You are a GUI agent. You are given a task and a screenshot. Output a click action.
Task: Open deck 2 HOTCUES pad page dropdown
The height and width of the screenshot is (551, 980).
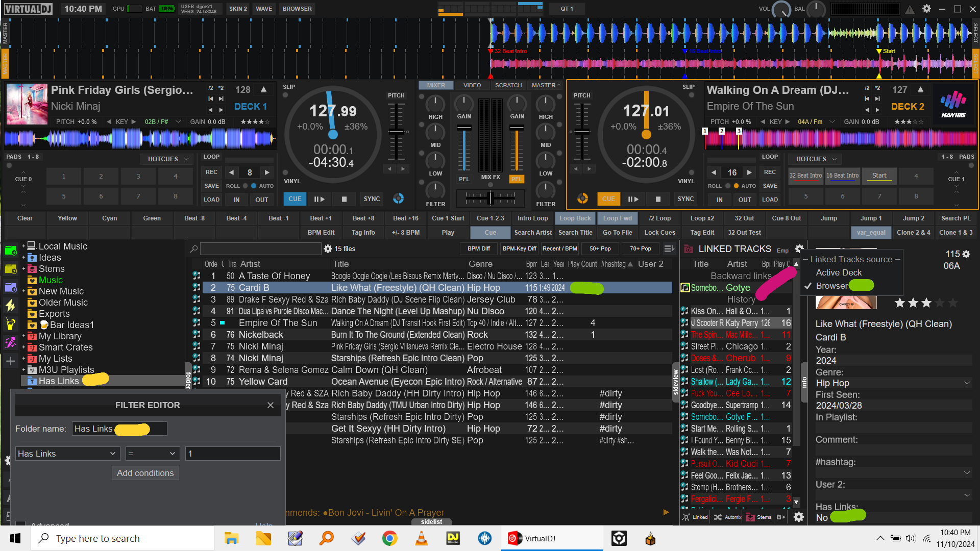pyautogui.click(x=816, y=159)
